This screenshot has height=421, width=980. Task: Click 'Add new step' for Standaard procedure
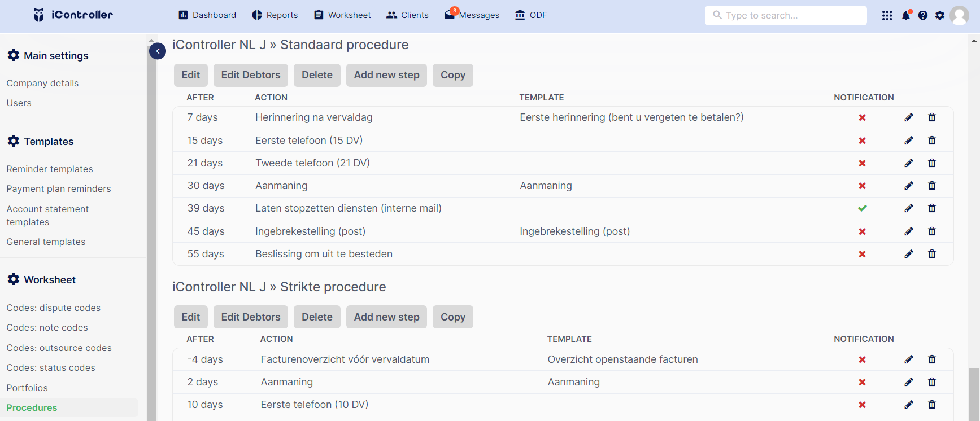coord(387,75)
